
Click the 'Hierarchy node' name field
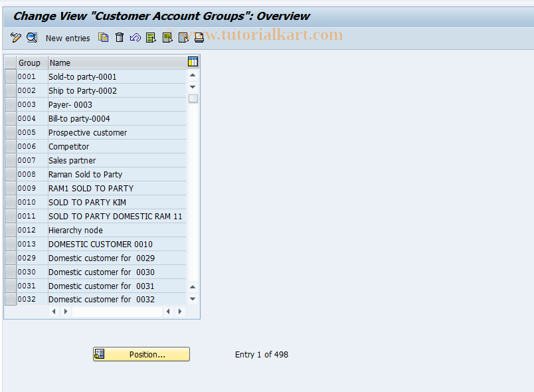click(117, 231)
